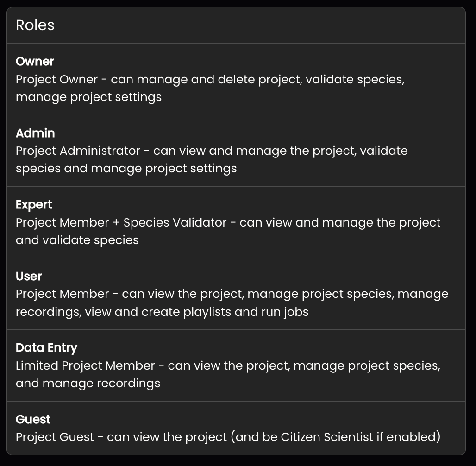Click 'manage project settings' in Owner row
Viewport: 476px width, 466px height.
pos(88,97)
